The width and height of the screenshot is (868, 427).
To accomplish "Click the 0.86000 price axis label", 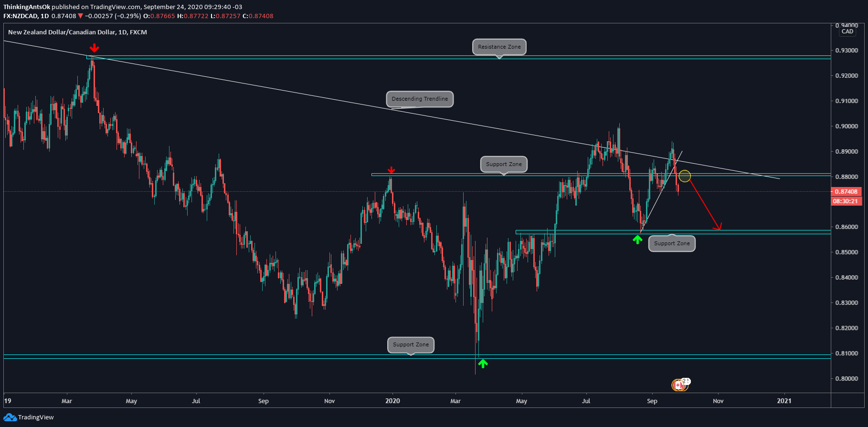I will (x=847, y=227).
